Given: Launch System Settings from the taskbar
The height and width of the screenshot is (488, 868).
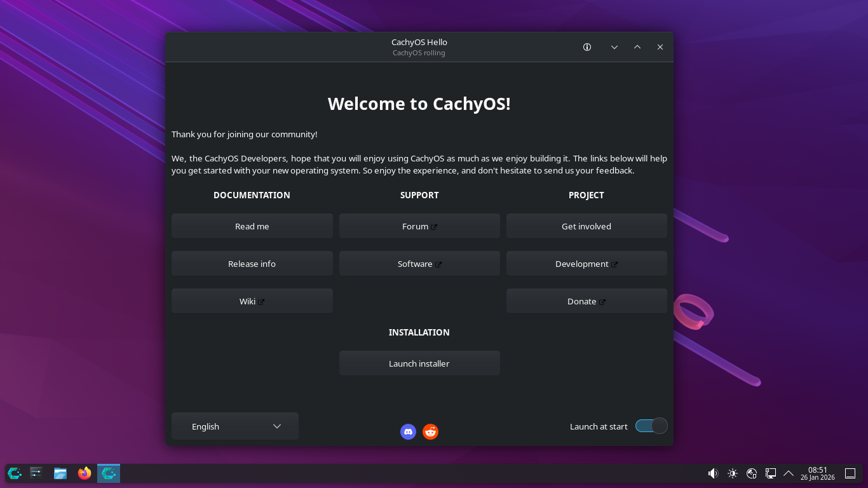Looking at the screenshot, I should coord(36,473).
